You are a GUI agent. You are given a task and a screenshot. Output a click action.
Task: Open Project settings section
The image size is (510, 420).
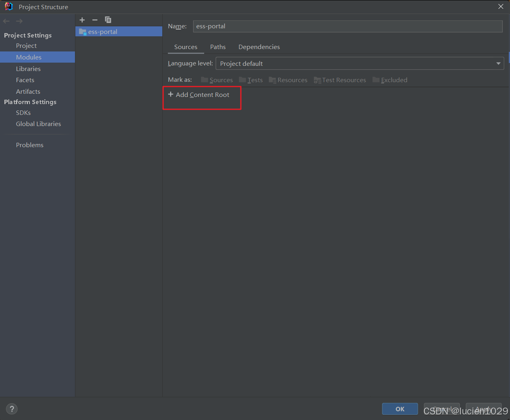26,46
